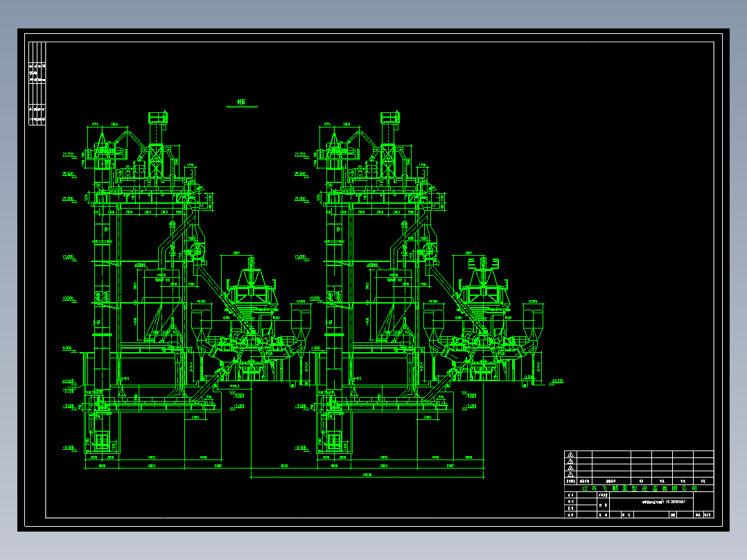The width and height of the screenshot is (747, 560).
Task: Pick the 15.000 elevation marker of the right section
Action: pos(301,258)
